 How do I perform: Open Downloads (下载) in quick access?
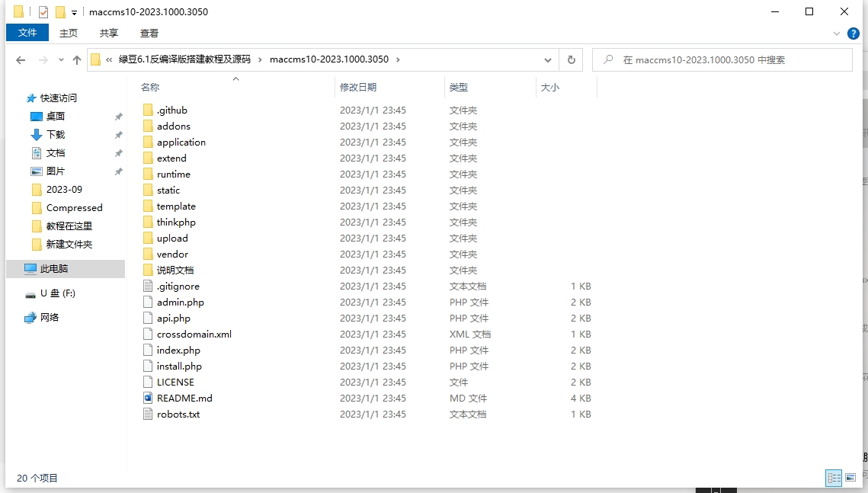click(56, 134)
